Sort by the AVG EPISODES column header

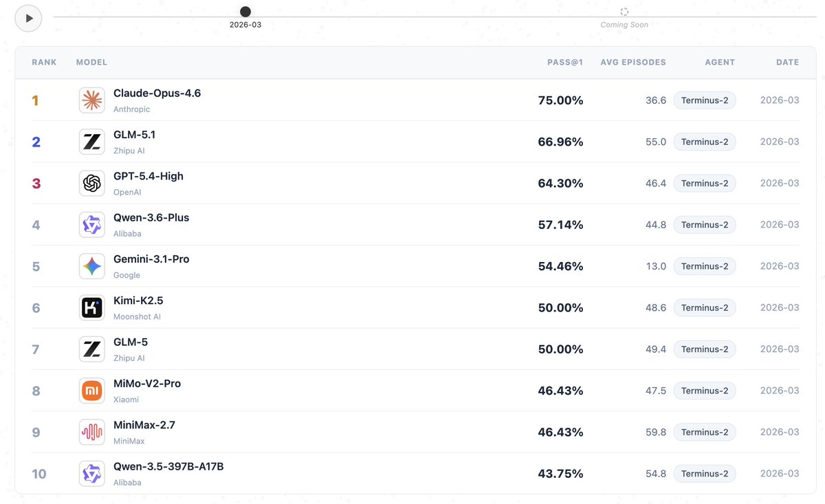(633, 63)
